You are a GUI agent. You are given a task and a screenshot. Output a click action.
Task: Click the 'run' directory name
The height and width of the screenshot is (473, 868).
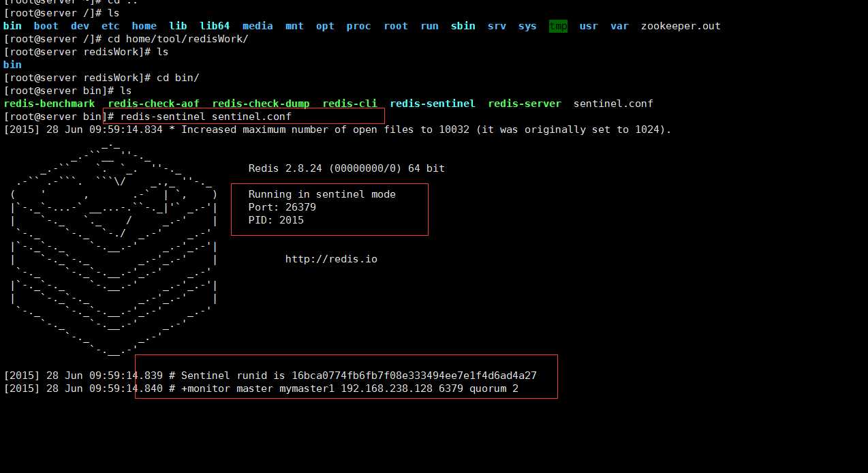[429, 26]
